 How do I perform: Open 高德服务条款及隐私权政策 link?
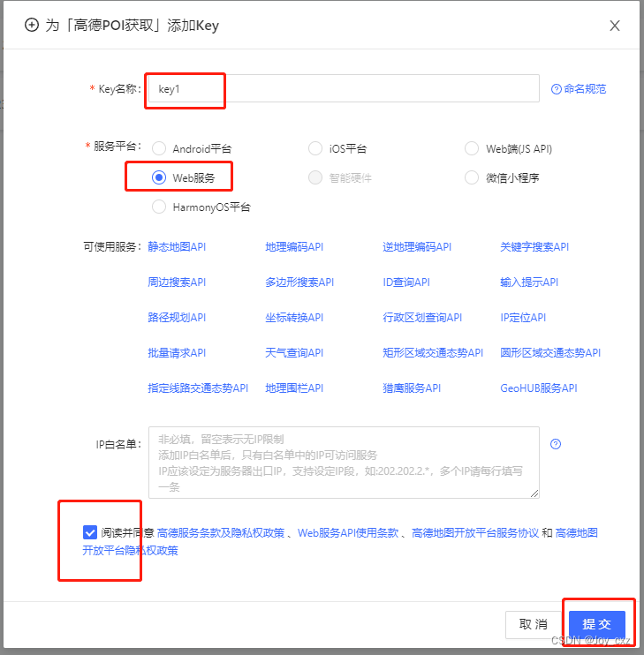[x=221, y=533]
